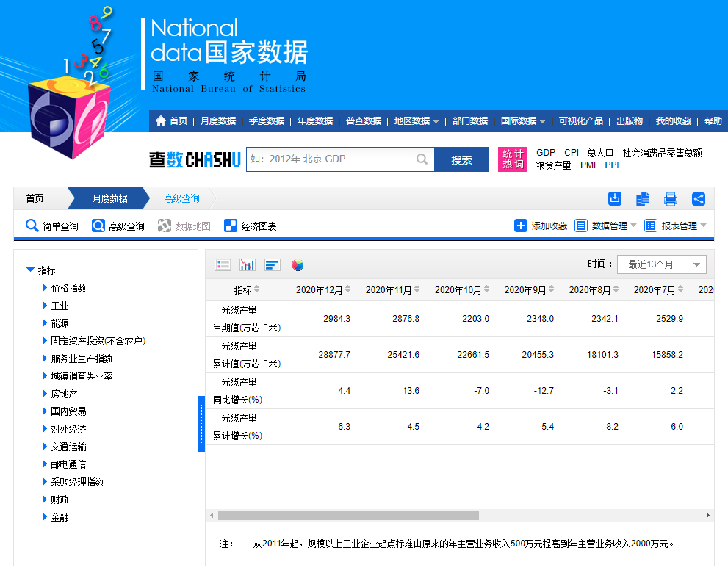The image size is (728, 570).
Task: Open the 高级查询 breadcrumb tab
Action: (x=181, y=198)
